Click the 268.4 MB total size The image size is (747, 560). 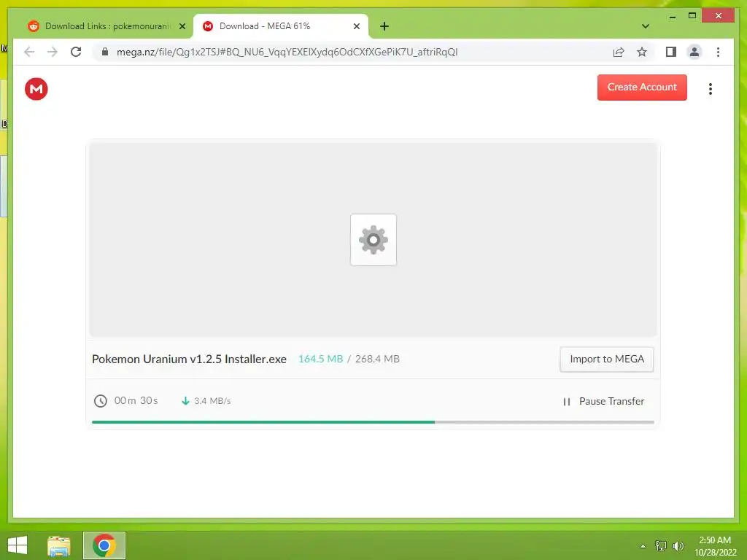377,359
